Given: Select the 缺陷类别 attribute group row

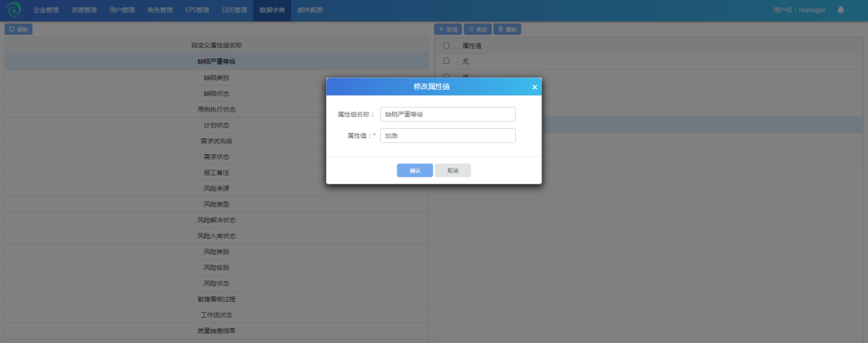Looking at the screenshot, I should [216, 77].
